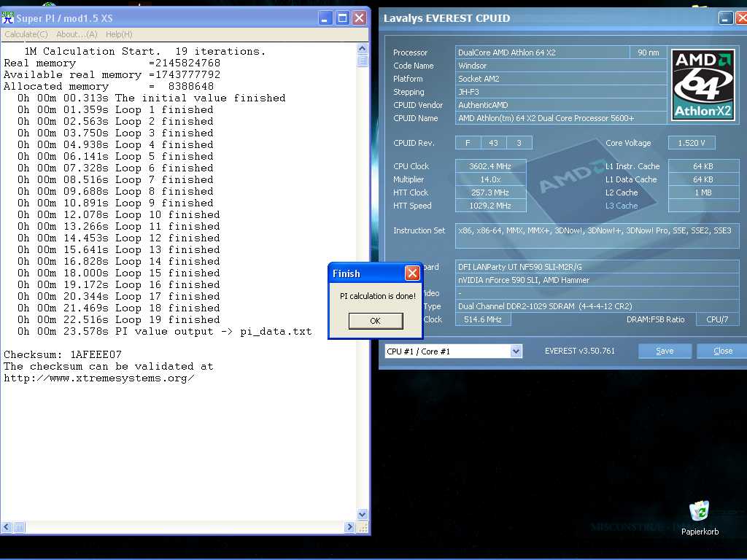Close the Finish dialog with red X
This screenshot has width=747, height=560.
(x=412, y=273)
